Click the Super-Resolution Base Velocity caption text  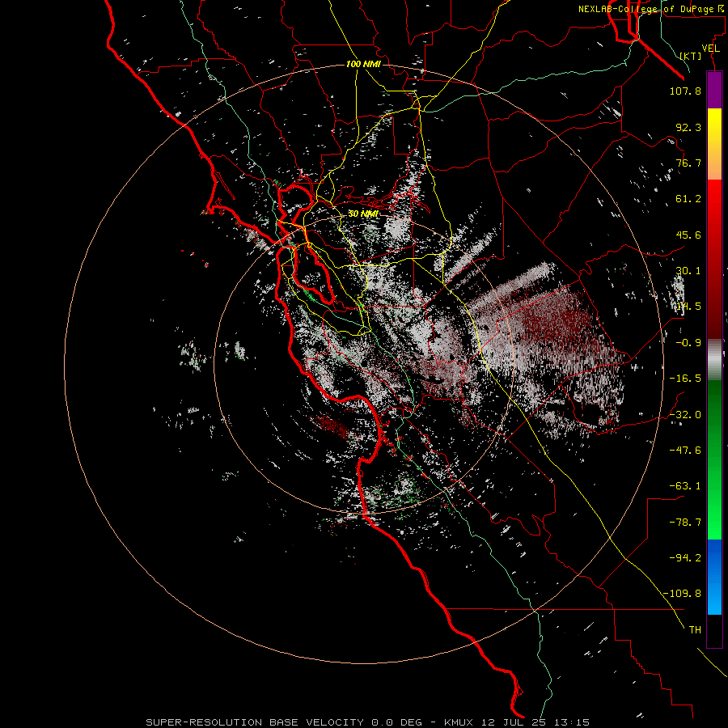tap(368, 722)
